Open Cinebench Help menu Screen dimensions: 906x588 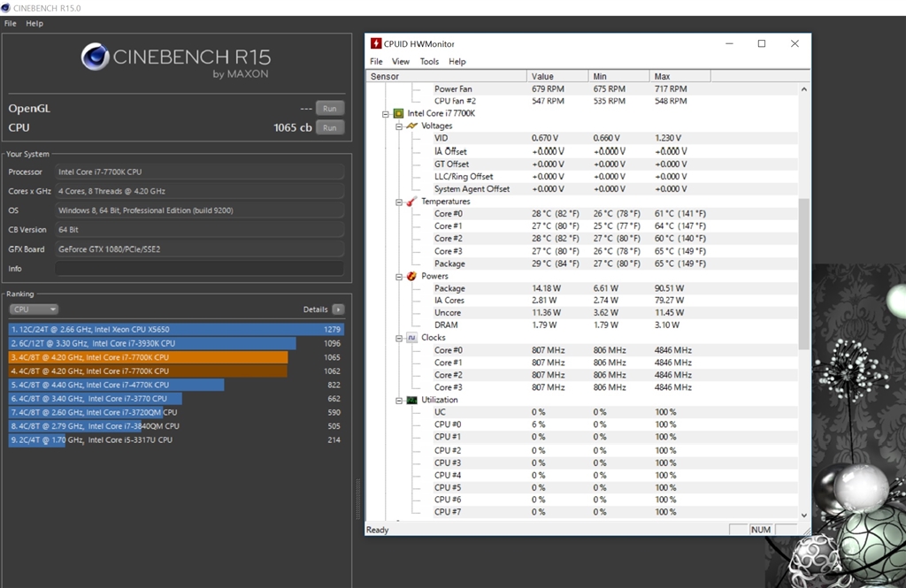(35, 24)
